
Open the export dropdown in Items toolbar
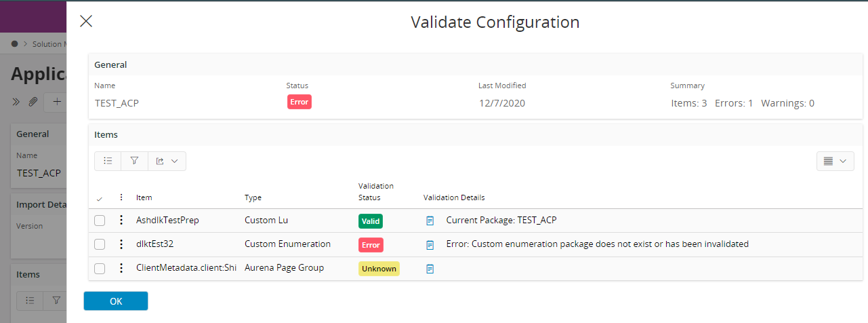tap(167, 161)
